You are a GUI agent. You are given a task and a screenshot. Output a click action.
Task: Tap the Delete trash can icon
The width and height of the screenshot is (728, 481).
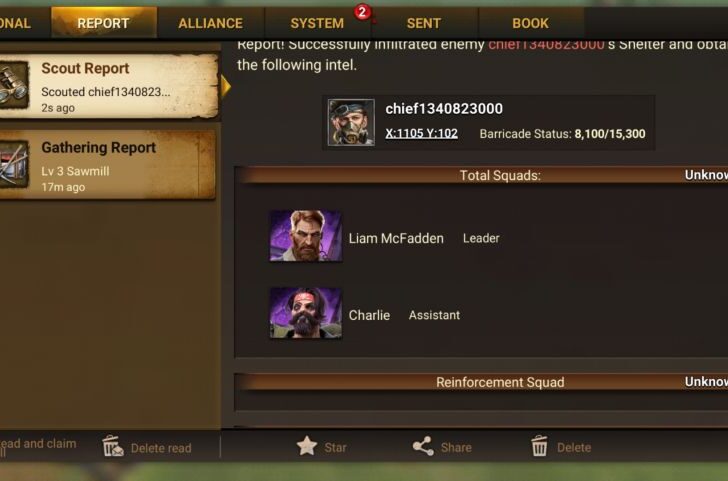pos(539,446)
